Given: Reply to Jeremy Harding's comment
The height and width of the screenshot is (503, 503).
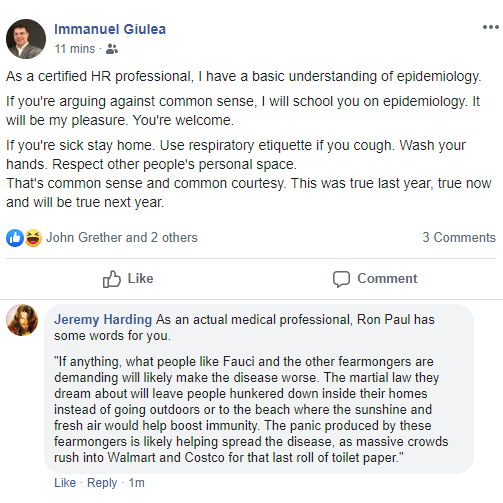Looking at the screenshot, I should pyautogui.click(x=102, y=483).
